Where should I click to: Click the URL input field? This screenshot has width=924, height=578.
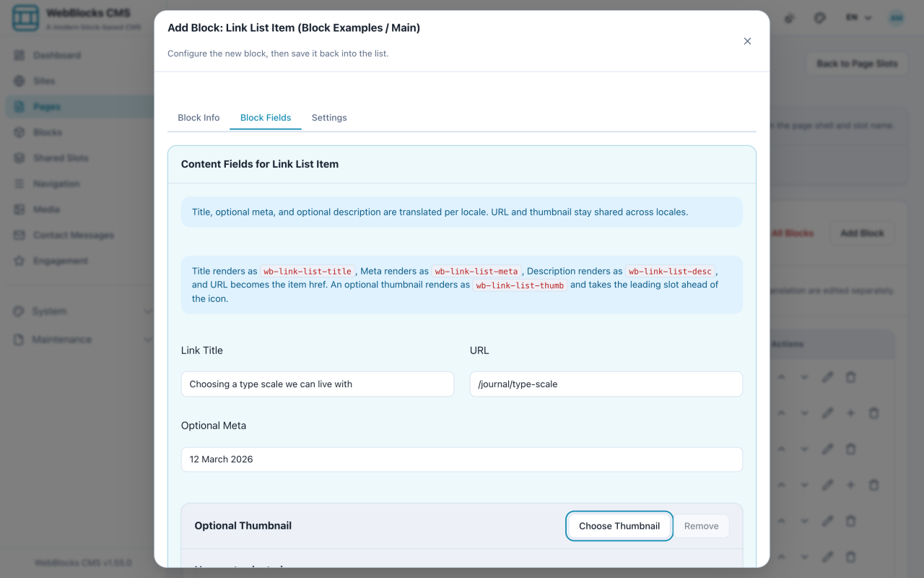tap(606, 384)
